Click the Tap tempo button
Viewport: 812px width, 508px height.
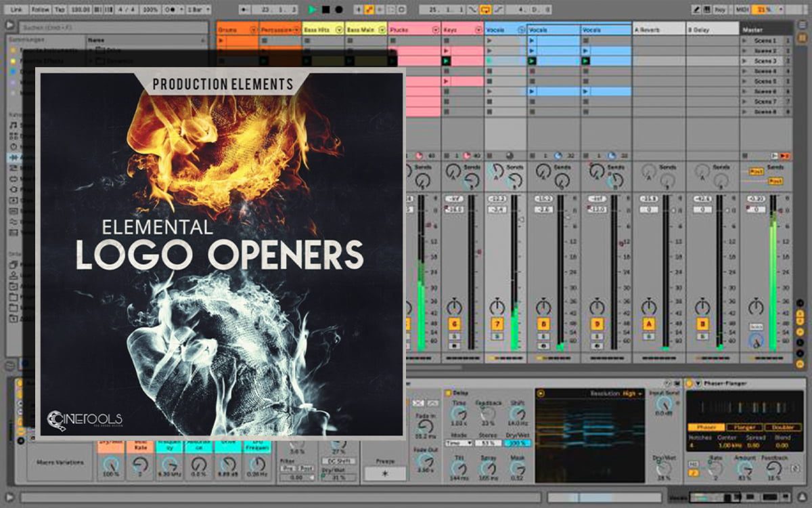[60, 10]
